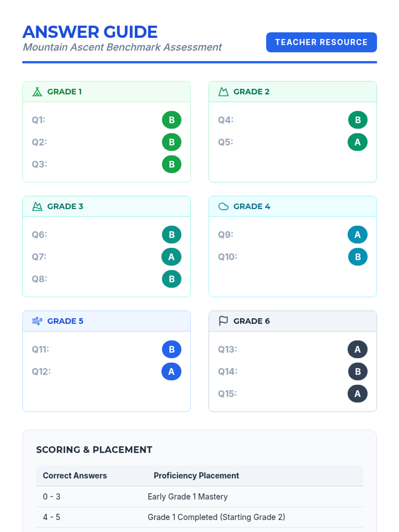Click the Correct Answers column header
399x532 pixels.
click(75, 475)
